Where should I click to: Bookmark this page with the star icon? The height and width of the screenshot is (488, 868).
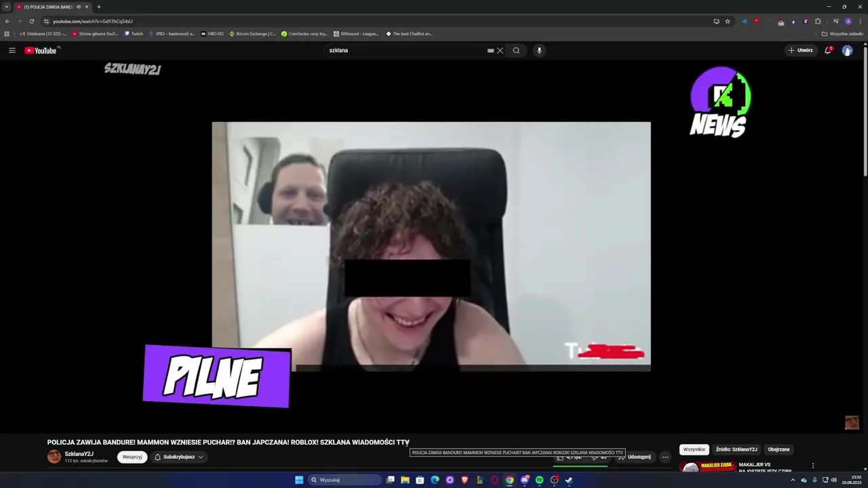coord(728,21)
